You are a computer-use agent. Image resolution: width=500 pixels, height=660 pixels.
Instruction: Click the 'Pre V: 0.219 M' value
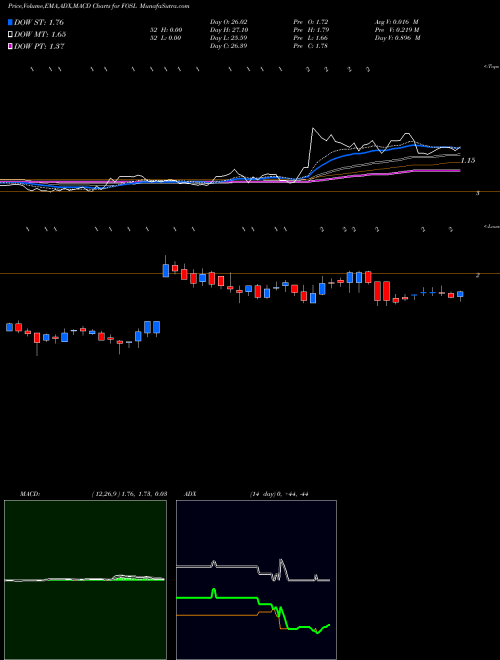pos(396,30)
